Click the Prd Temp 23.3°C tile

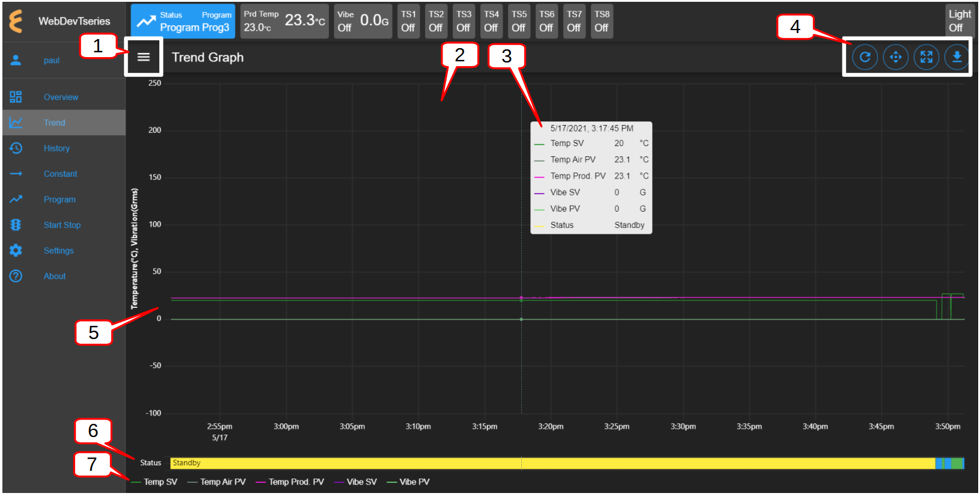(284, 21)
